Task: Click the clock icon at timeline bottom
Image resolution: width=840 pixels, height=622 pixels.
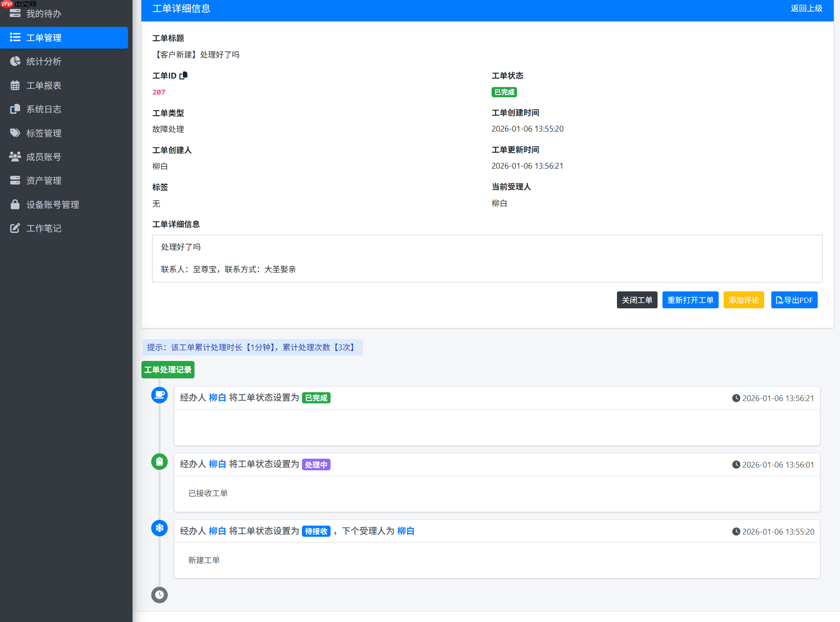Action: click(x=159, y=595)
